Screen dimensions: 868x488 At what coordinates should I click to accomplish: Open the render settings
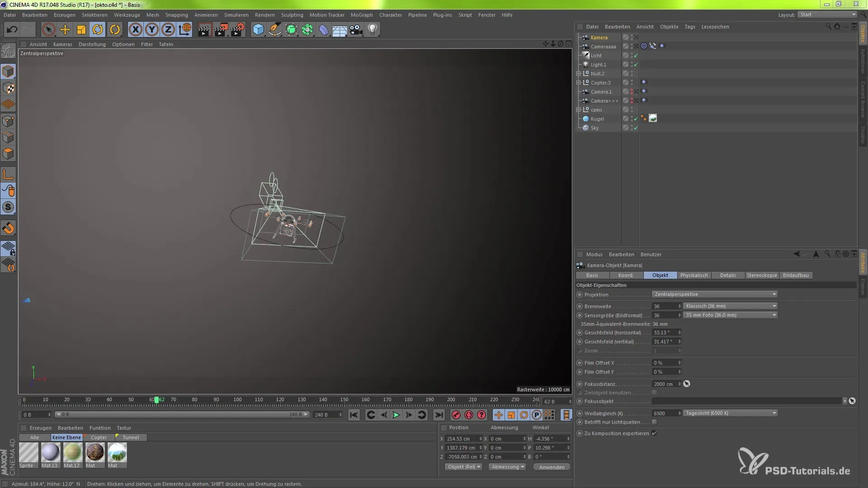(238, 30)
